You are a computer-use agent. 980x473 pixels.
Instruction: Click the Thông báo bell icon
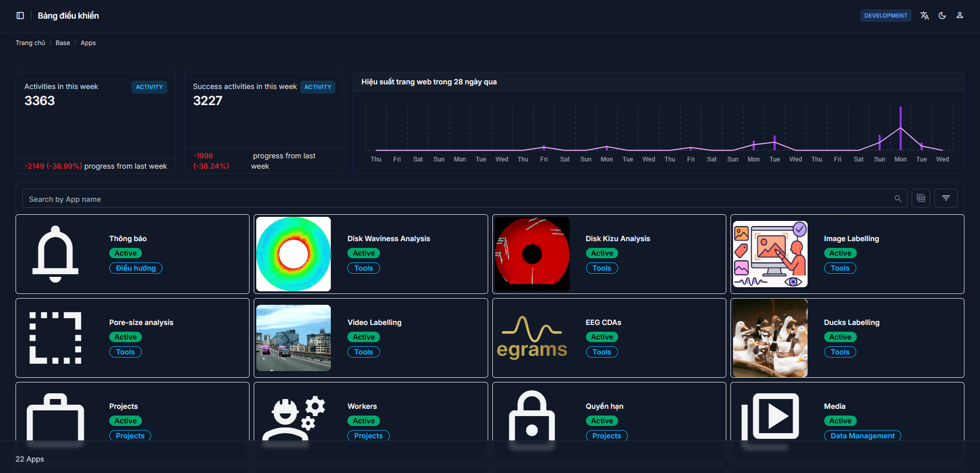(55, 254)
